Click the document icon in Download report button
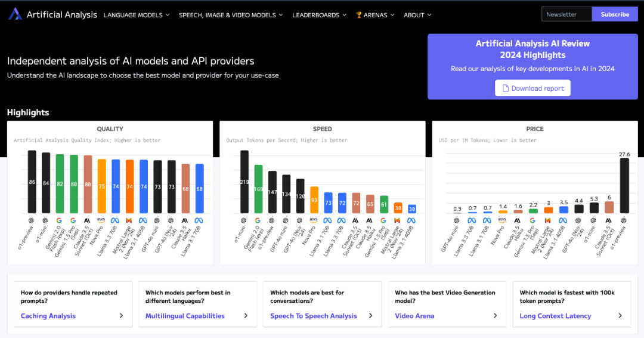This screenshot has height=338, width=644. click(x=506, y=88)
